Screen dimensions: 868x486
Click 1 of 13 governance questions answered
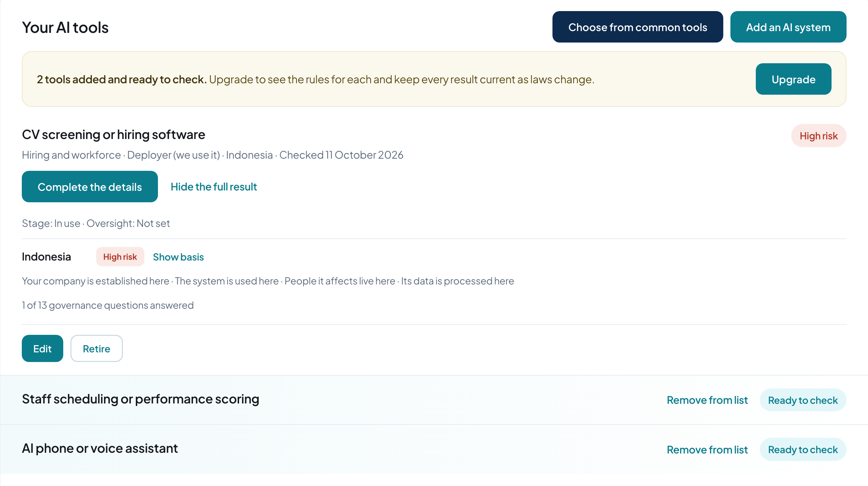pos(108,305)
